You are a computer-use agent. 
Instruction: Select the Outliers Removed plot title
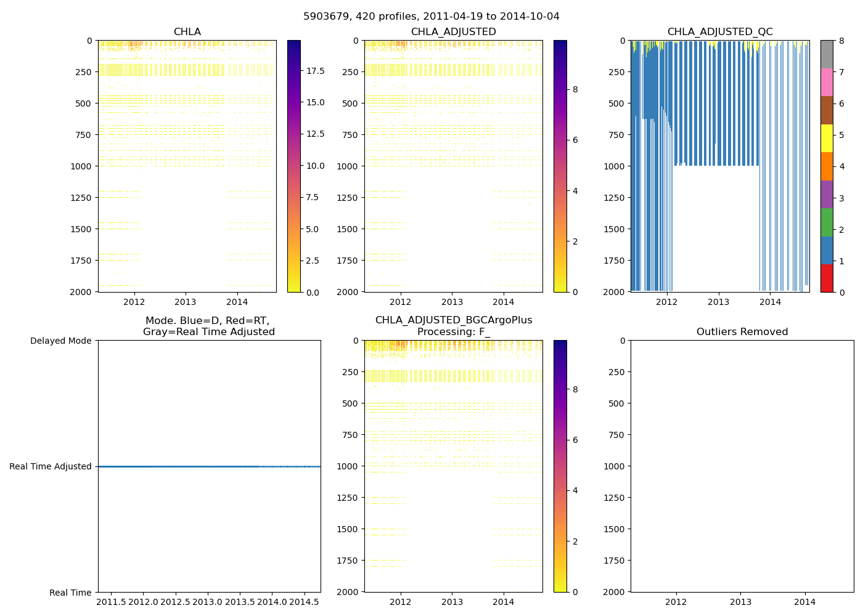pyautogui.click(x=742, y=332)
